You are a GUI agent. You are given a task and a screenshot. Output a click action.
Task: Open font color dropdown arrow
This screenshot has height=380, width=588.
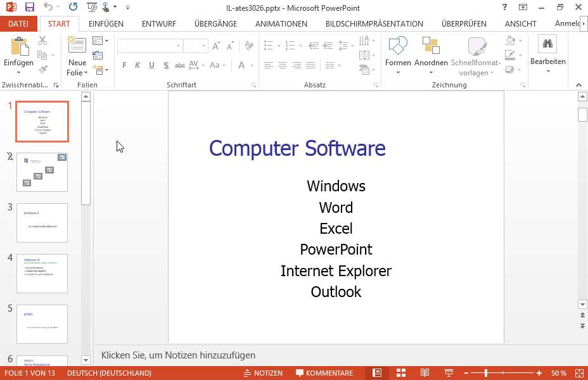click(252, 66)
